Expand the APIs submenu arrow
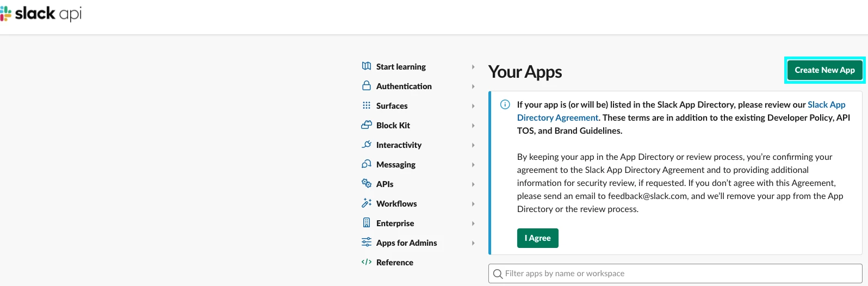 coord(473,184)
